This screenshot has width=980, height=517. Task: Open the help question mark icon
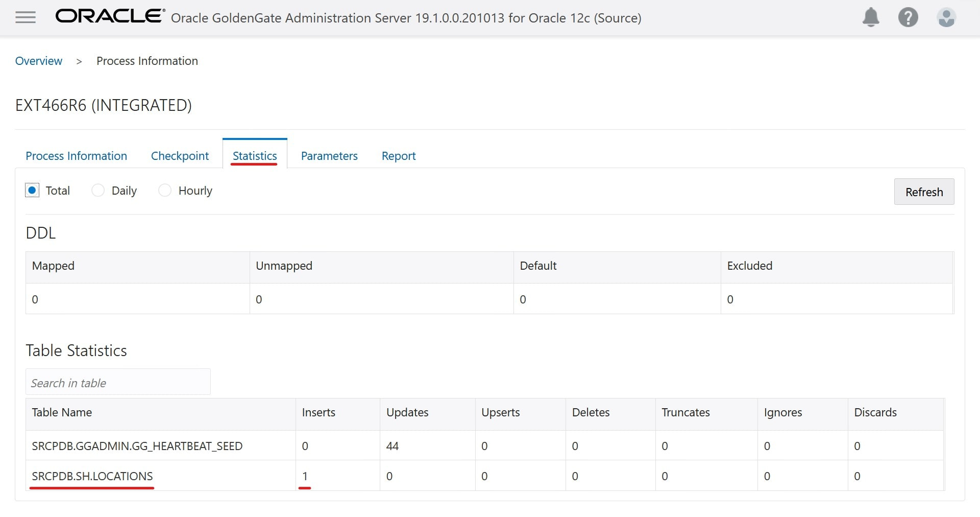tap(908, 18)
